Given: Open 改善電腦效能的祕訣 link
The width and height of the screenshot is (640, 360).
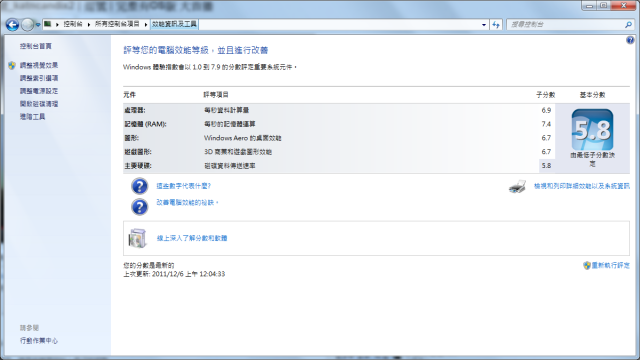Looking at the screenshot, I should (187, 202).
